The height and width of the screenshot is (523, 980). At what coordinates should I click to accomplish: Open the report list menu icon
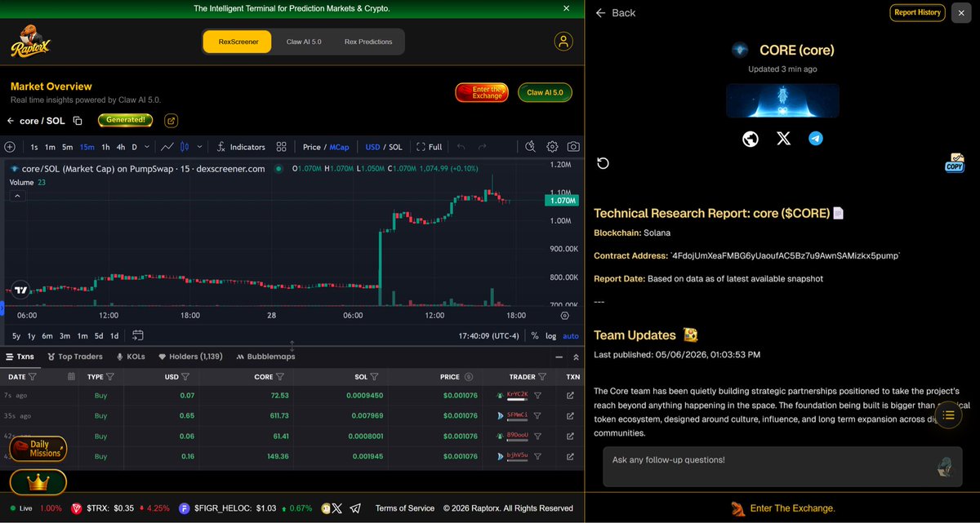pos(948,415)
